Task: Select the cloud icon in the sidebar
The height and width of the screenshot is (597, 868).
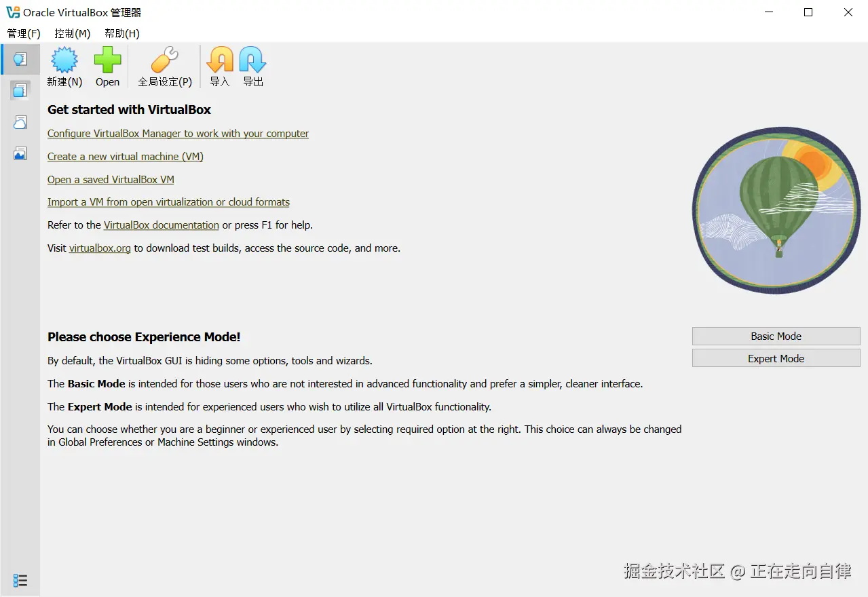Action: [20, 122]
